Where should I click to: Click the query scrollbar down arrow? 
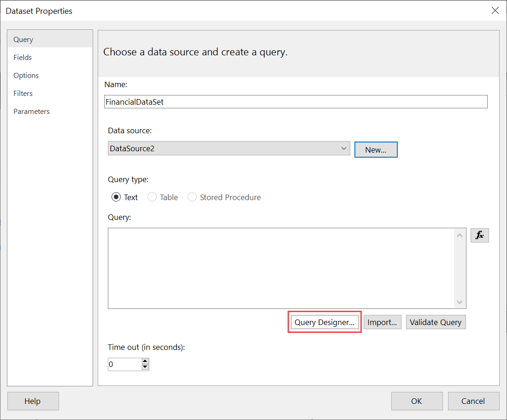click(460, 302)
